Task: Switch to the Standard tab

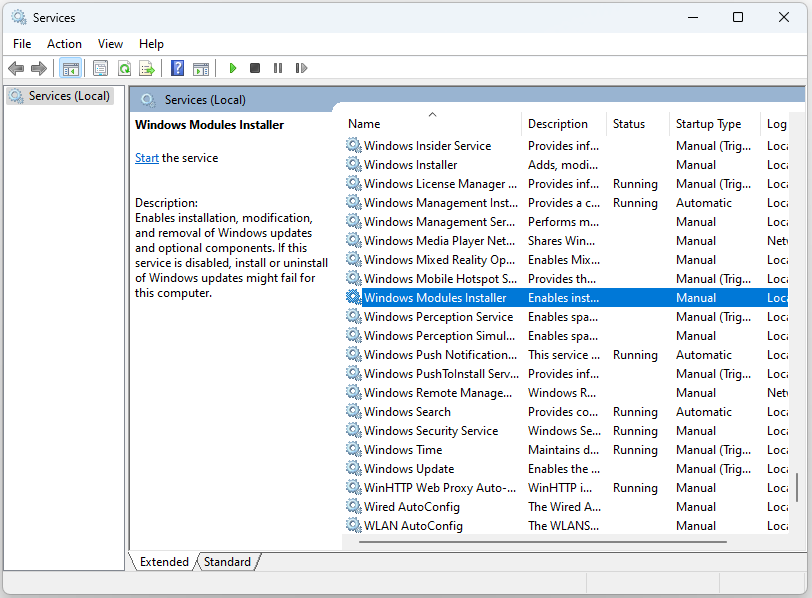Action: 227,562
